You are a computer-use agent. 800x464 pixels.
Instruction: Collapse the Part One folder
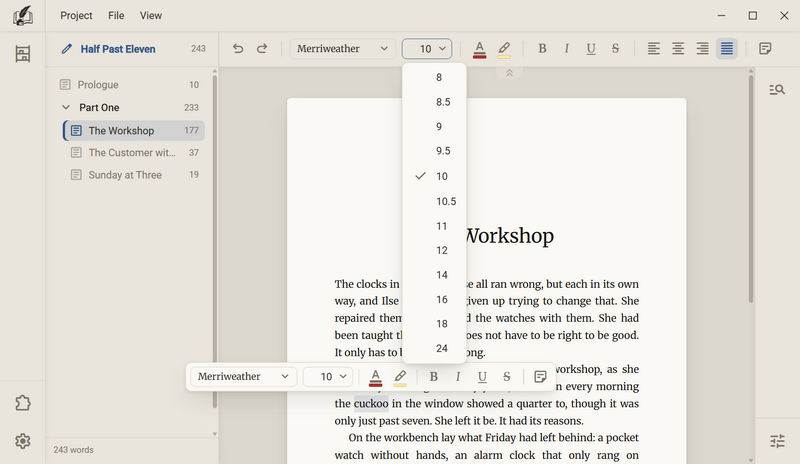[x=66, y=107]
